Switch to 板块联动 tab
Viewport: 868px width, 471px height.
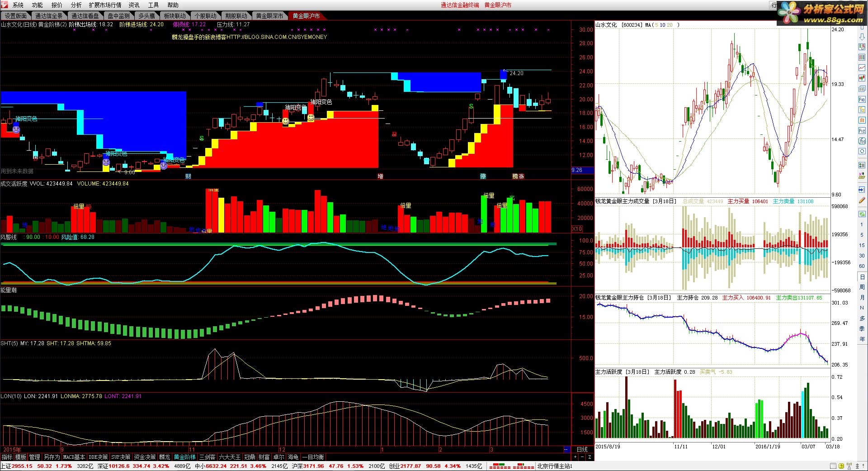[175, 16]
